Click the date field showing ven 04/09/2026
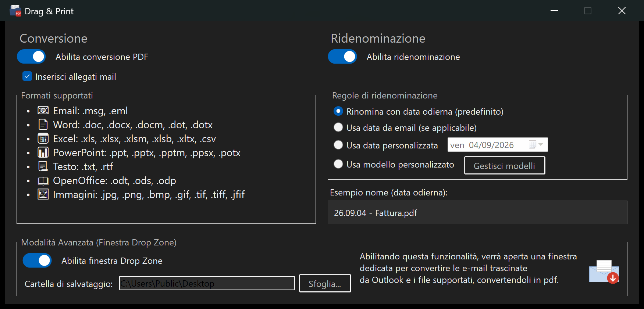 click(498, 145)
